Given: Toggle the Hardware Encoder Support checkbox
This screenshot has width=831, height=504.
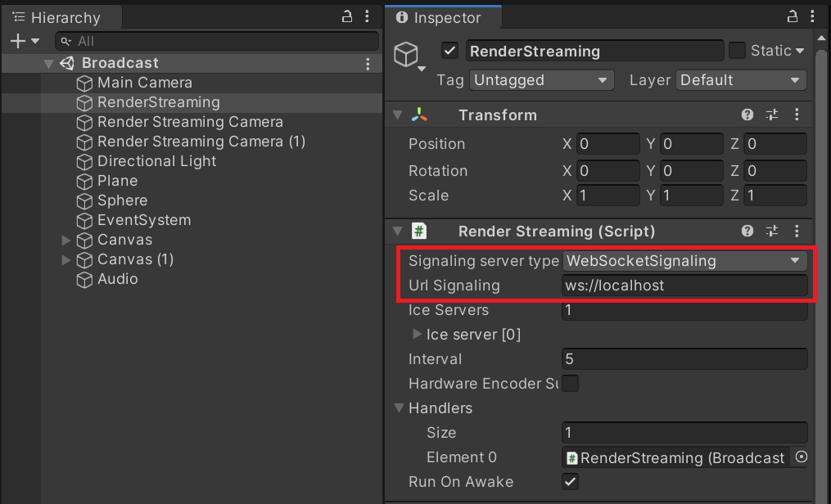Looking at the screenshot, I should [570, 383].
